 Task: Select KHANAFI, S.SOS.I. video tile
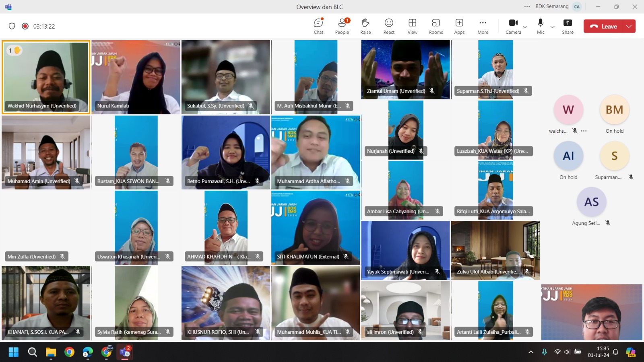pyautogui.click(x=46, y=303)
